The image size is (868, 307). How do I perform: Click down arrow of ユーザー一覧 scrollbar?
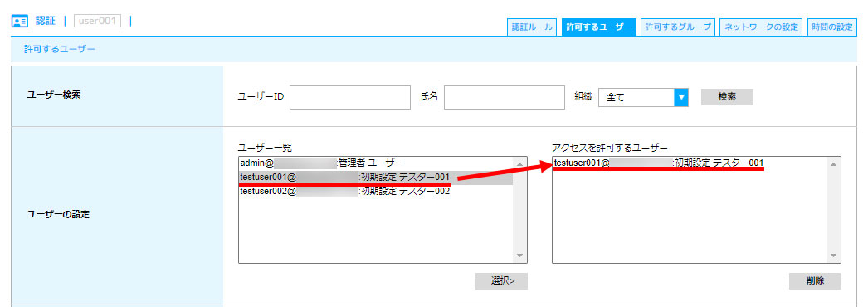519,256
